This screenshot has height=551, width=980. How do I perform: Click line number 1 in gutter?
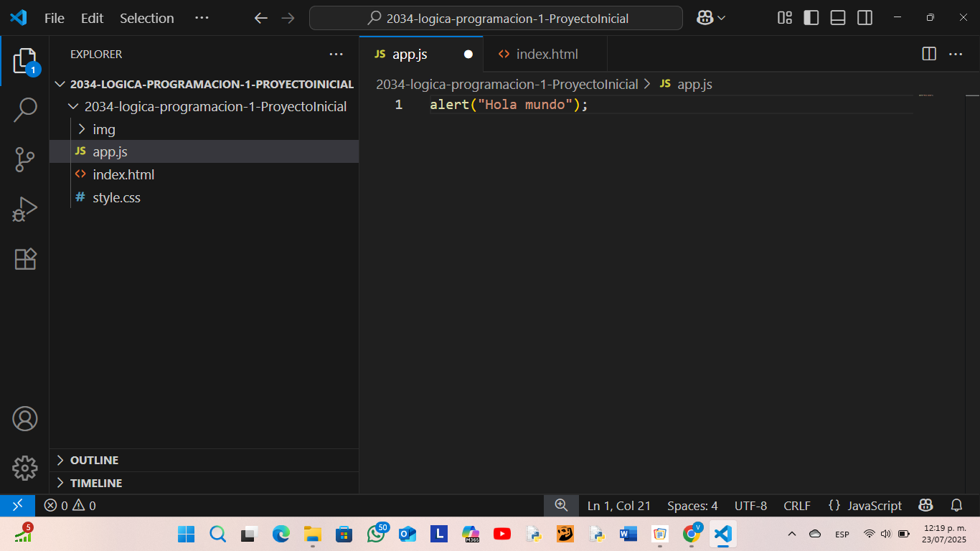(x=398, y=105)
